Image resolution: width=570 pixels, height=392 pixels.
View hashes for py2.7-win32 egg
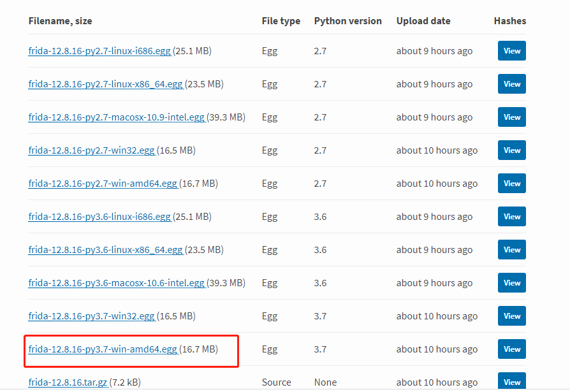pos(511,150)
